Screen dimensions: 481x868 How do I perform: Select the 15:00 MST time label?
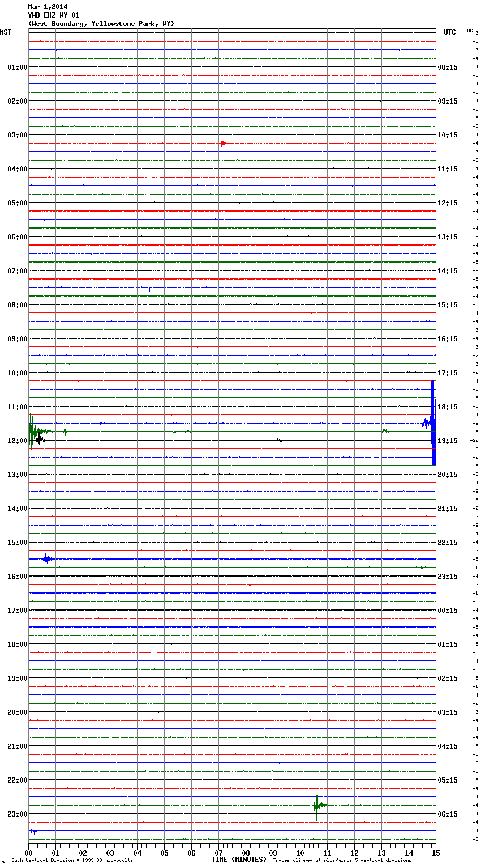click(18, 543)
